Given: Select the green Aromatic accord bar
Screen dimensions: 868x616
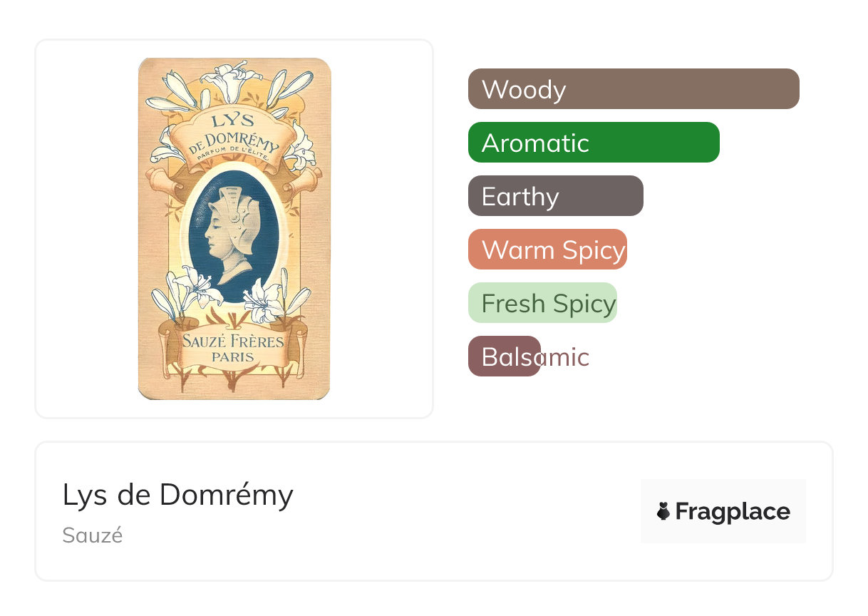Looking at the screenshot, I should tap(593, 143).
